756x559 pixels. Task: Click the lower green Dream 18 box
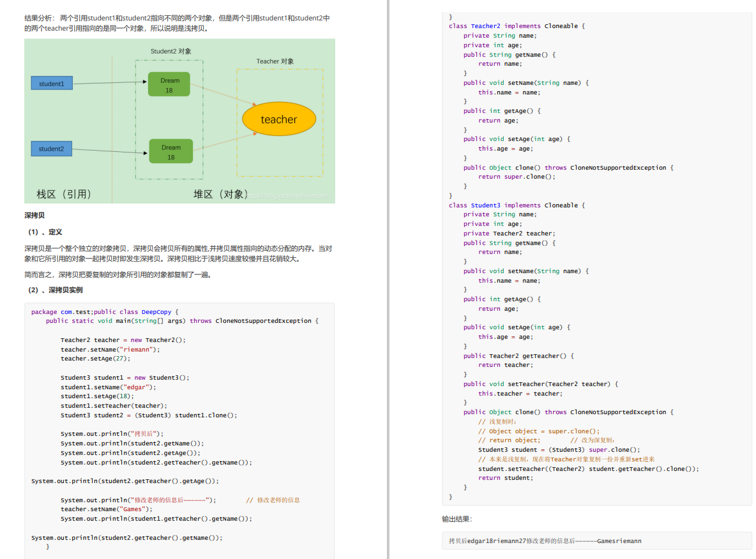tap(171, 151)
